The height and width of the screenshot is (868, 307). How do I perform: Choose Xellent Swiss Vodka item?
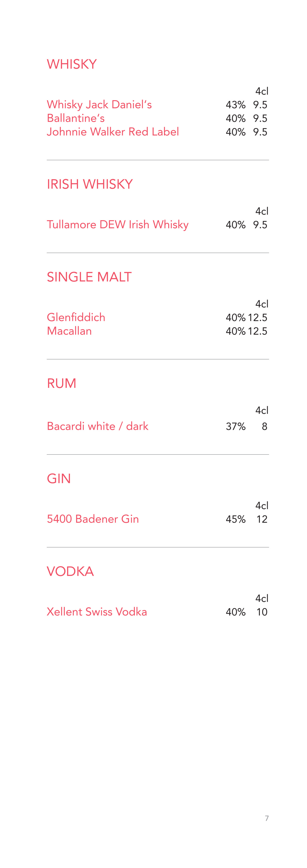[x=97, y=612]
